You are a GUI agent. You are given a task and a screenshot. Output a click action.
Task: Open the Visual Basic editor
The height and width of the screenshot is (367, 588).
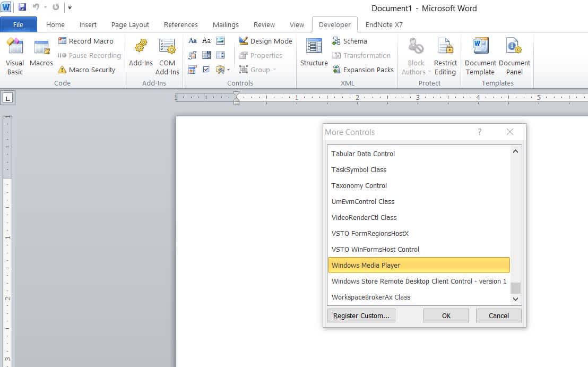(15, 56)
